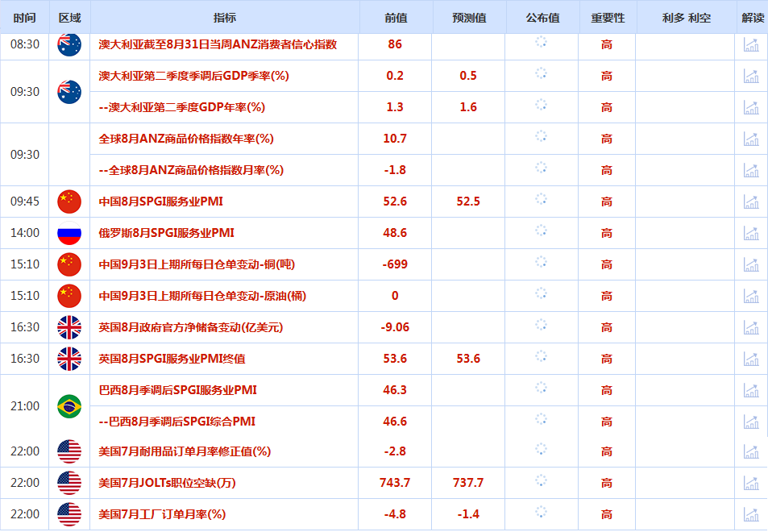Open chart icon for 澳大利亚第二季度季调后GDP季率 row
Image resolution: width=768 pixels, height=532 pixels.
click(x=751, y=76)
